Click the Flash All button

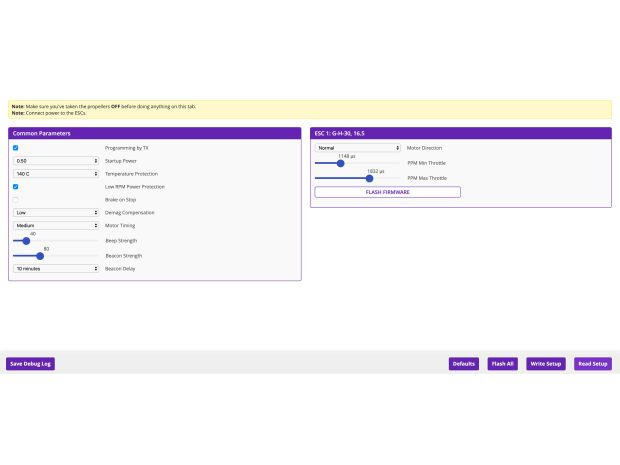(503, 364)
